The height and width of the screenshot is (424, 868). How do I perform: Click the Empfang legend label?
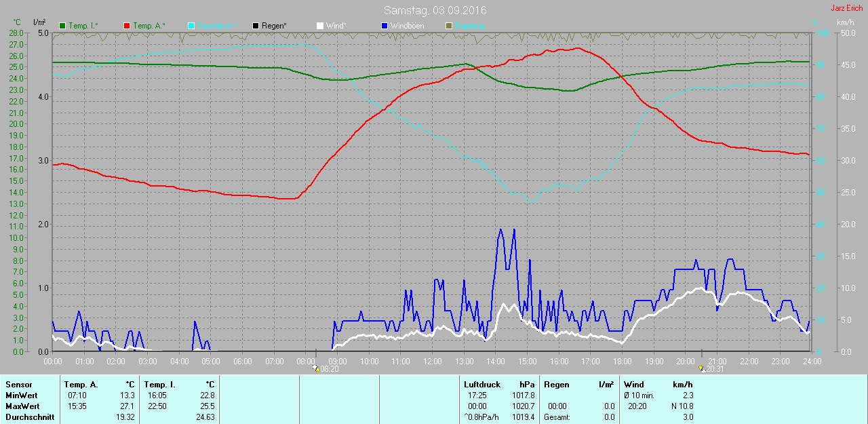point(470,26)
